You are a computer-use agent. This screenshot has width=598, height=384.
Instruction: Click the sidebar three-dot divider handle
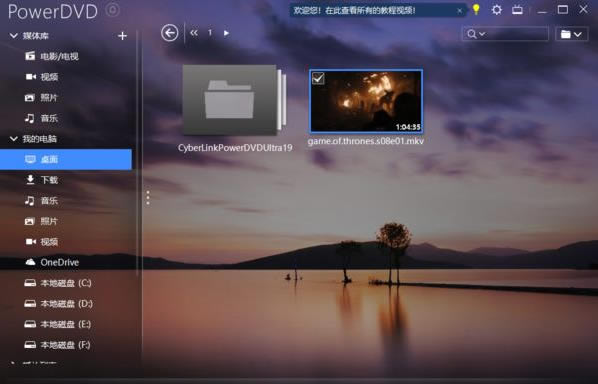(x=148, y=198)
